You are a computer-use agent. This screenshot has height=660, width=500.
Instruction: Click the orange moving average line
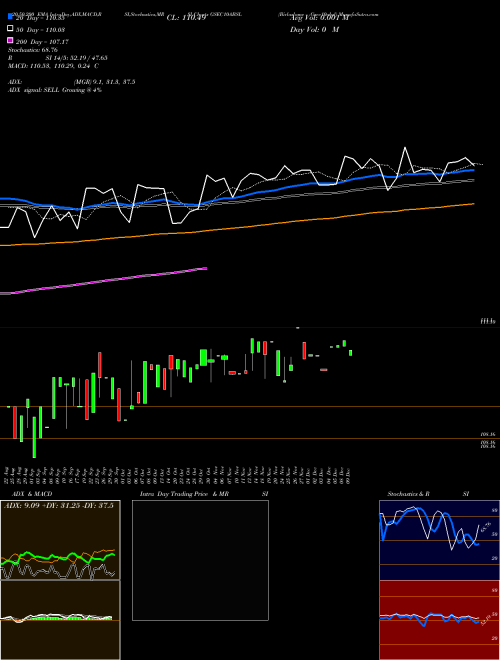[237, 228]
